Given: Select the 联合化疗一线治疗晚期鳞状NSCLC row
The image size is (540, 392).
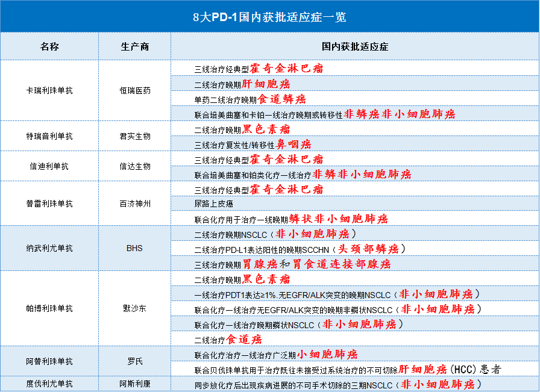Looking at the screenshot, I should click(355, 323).
